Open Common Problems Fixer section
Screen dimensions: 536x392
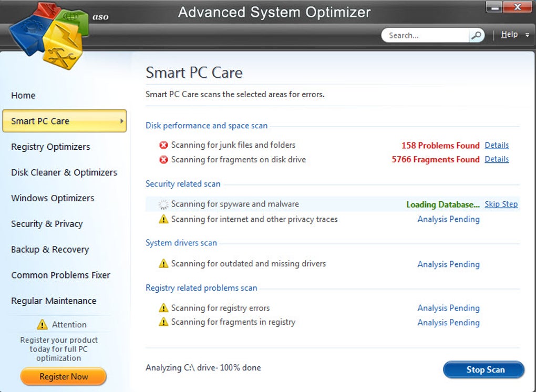coord(60,275)
